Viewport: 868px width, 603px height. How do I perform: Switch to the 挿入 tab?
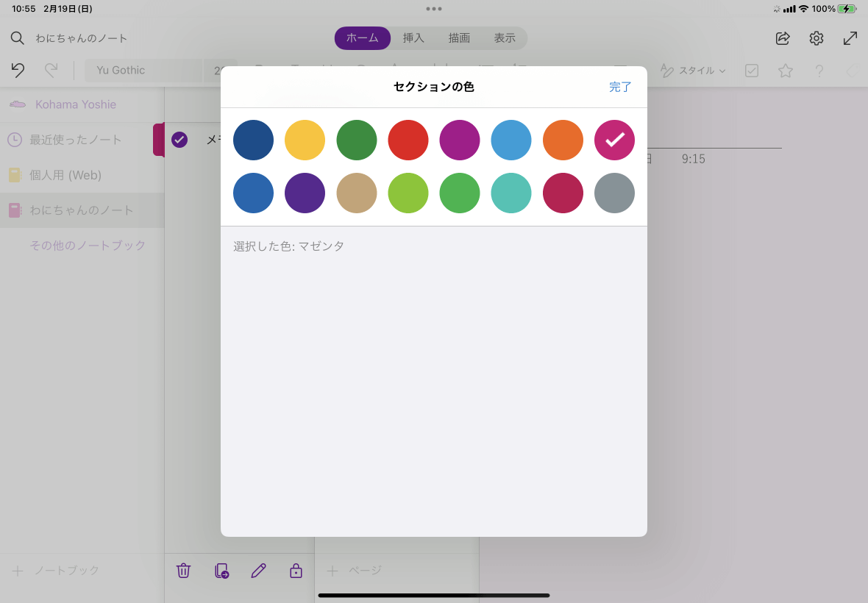413,38
